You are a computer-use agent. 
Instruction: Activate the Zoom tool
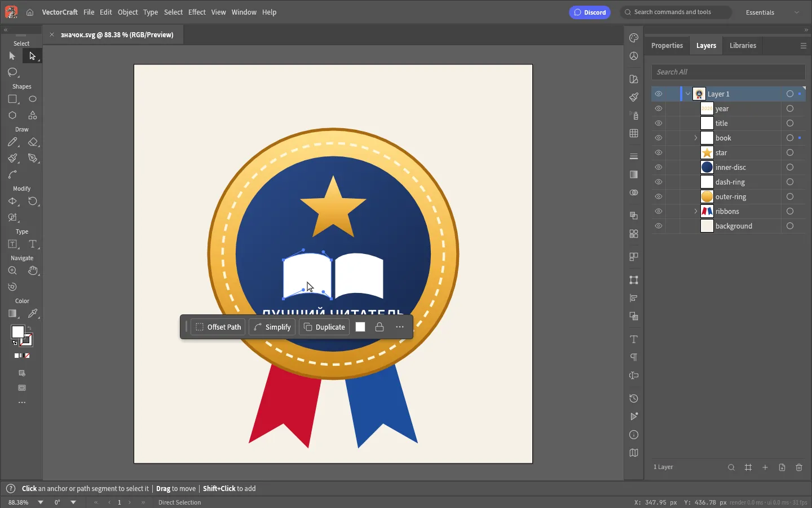12,271
